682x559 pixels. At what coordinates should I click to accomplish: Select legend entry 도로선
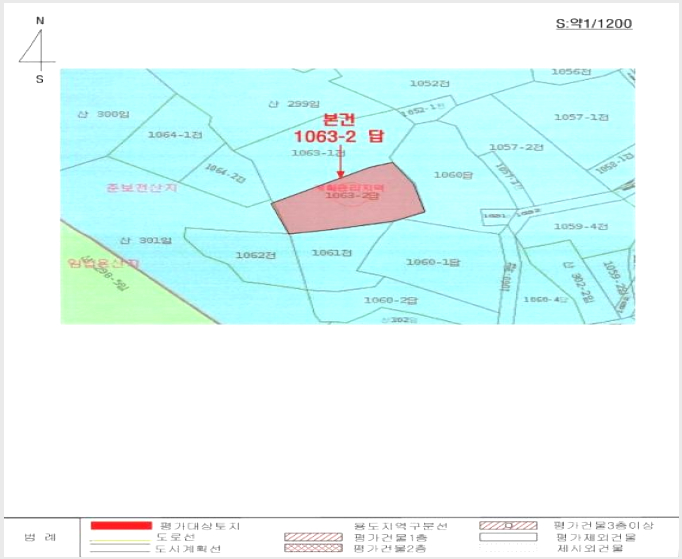176,538
